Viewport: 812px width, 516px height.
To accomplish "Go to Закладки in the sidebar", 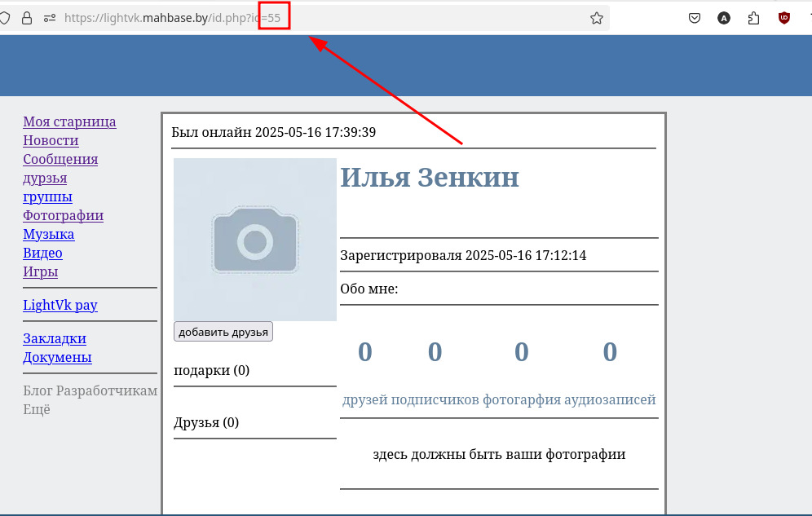I will click(55, 338).
